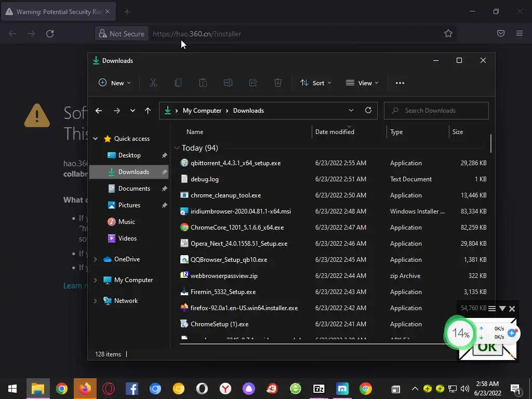Sort files by the Name column header
This screenshot has height=399, width=532.
(x=195, y=132)
